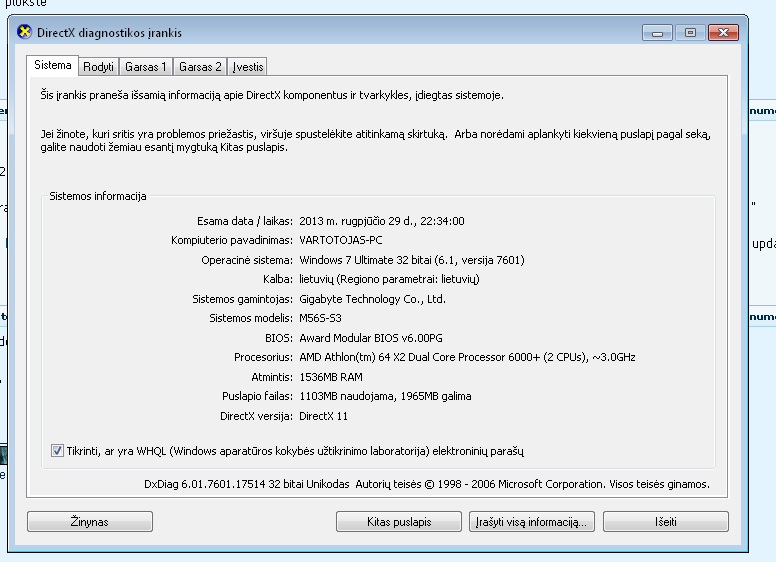Click the language value lietuvių

coord(316,280)
